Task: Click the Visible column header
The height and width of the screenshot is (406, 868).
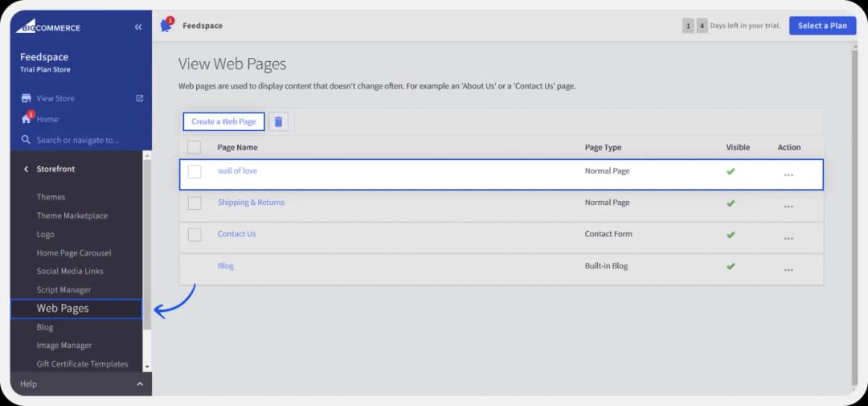Action: [x=738, y=147]
